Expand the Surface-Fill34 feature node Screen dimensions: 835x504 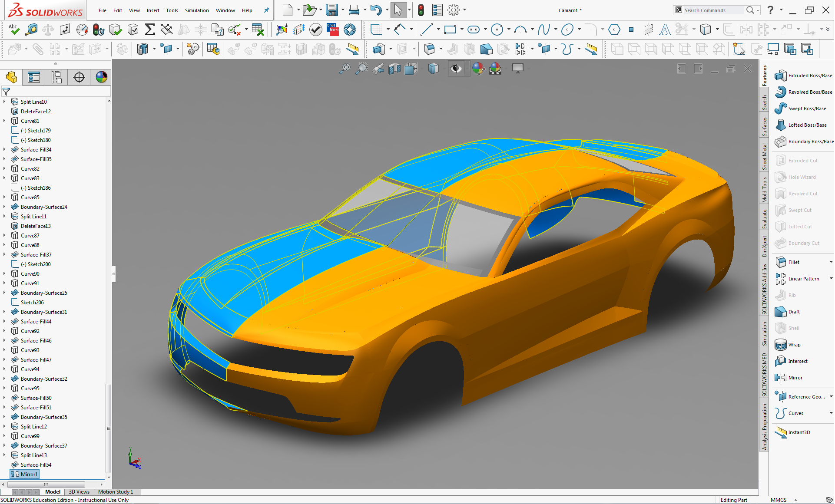coord(5,150)
